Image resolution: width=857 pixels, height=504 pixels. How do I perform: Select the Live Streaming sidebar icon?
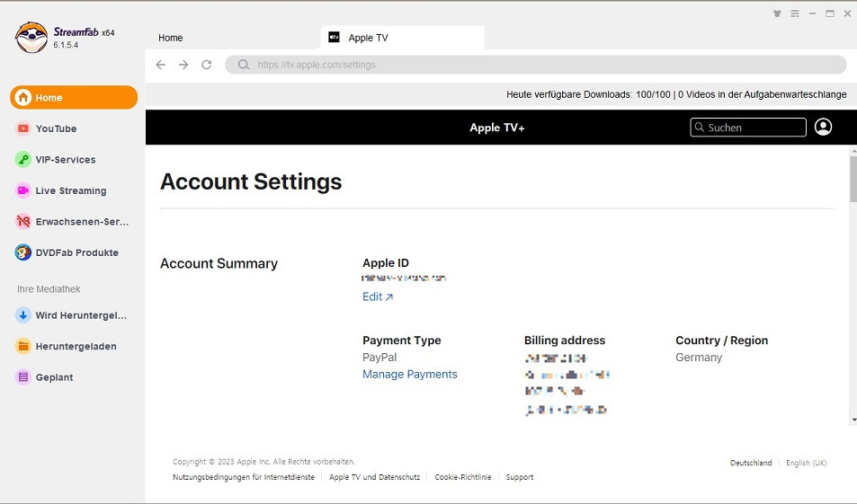click(23, 190)
